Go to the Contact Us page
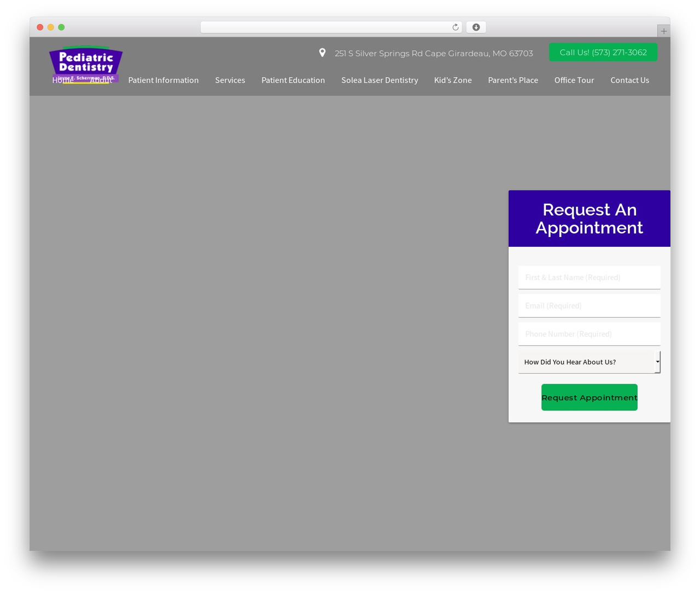The height and width of the screenshot is (593, 700). coord(630,80)
